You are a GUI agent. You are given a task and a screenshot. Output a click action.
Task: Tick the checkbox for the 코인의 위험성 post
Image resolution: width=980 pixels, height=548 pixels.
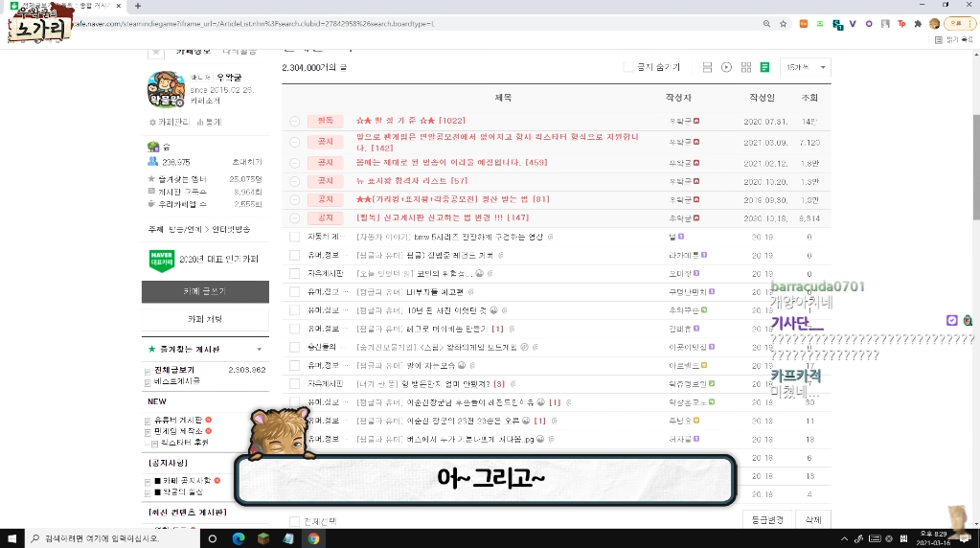point(294,274)
